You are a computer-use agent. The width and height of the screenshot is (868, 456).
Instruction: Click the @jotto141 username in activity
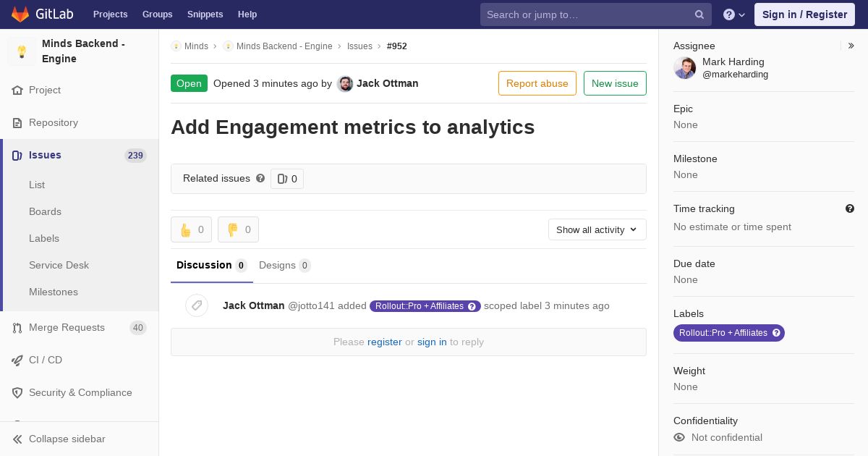tap(312, 306)
